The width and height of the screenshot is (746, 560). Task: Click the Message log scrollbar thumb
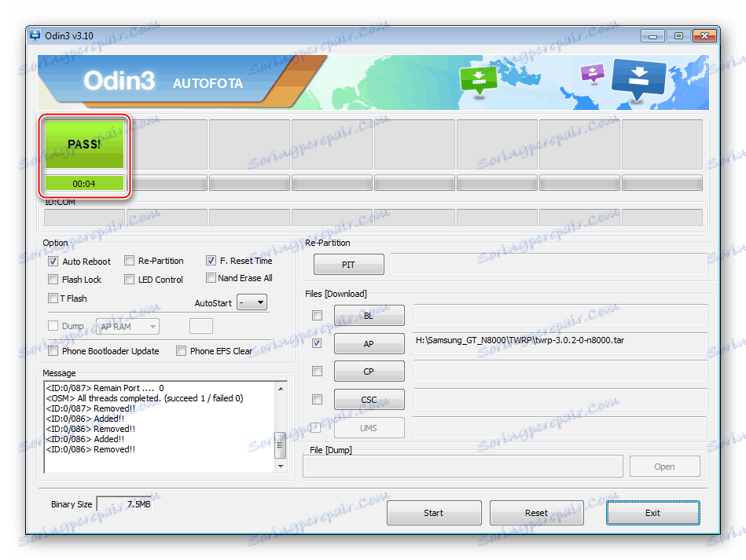pyautogui.click(x=280, y=445)
